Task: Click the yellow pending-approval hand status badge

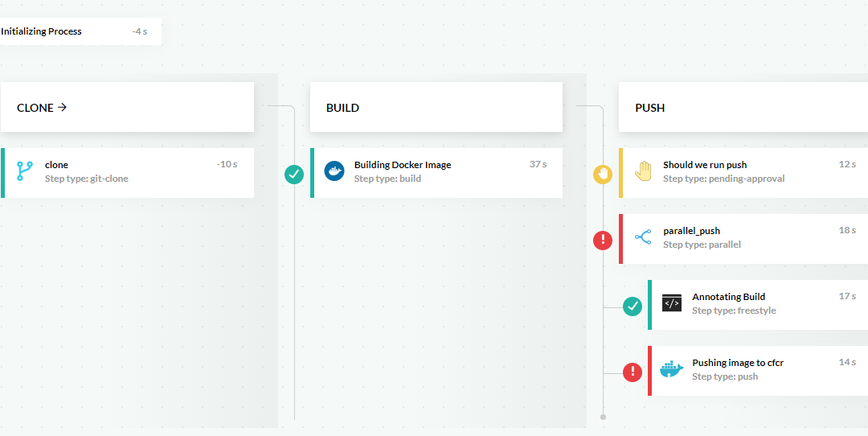Action: tap(603, 174)
